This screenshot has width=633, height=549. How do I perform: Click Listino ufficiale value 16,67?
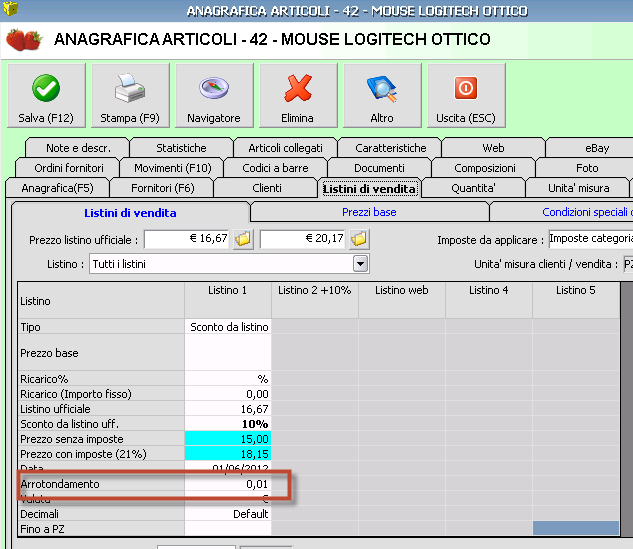228,409
